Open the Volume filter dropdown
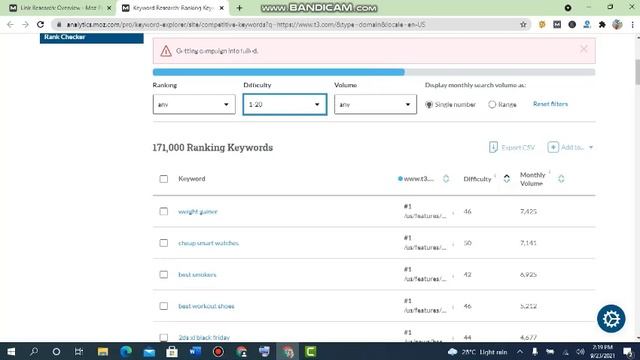Viewport: 640px width, 360px height. [x=375, y=104]
